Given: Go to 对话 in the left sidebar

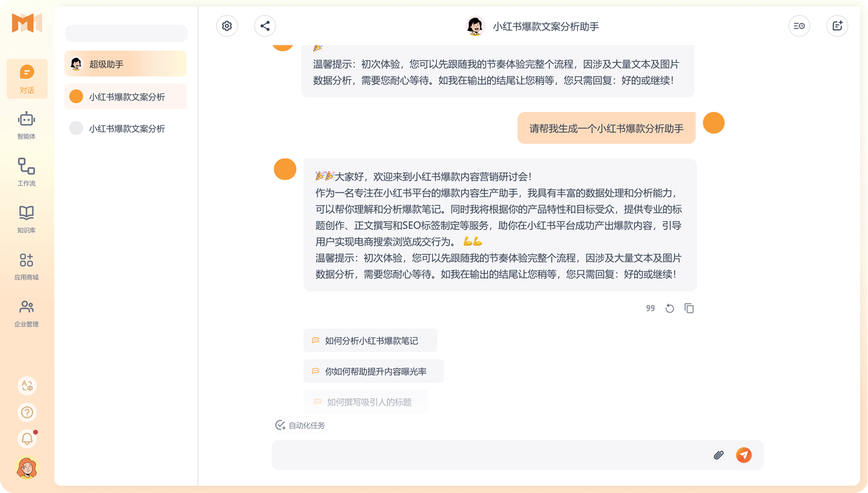Looking at the screenshot, I should tap(27, 79).
